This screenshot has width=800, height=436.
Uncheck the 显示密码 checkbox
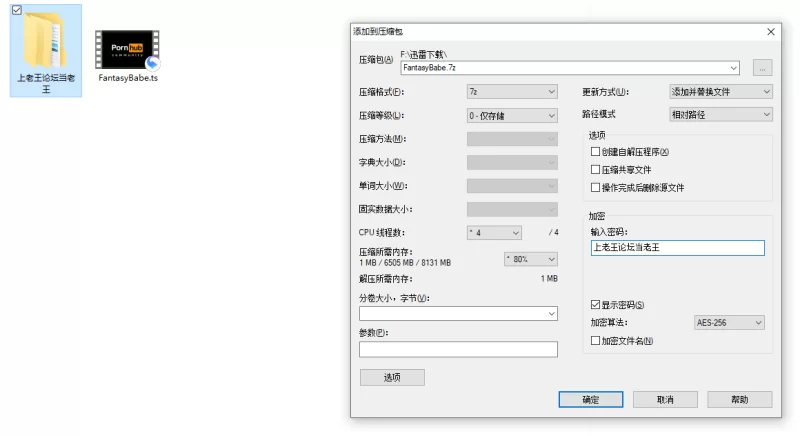596,305
